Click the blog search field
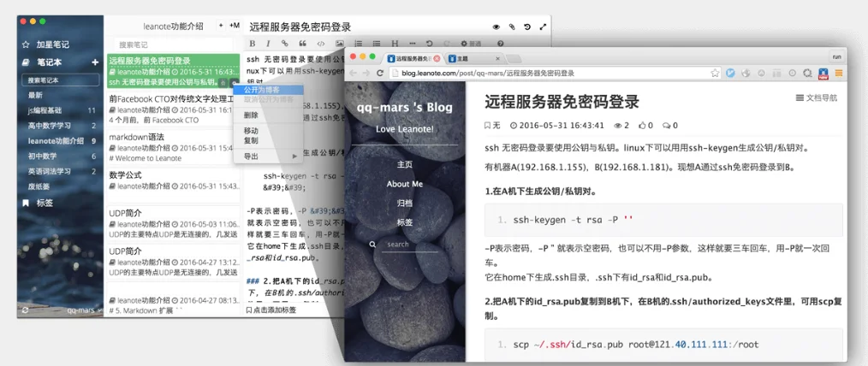The image size is (868, 366). point(410,245)
